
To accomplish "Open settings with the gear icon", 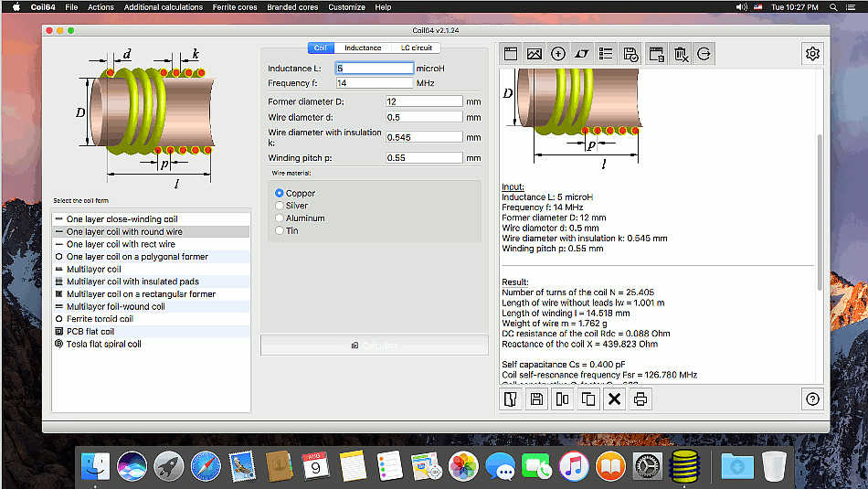I will tap(812, 54).
